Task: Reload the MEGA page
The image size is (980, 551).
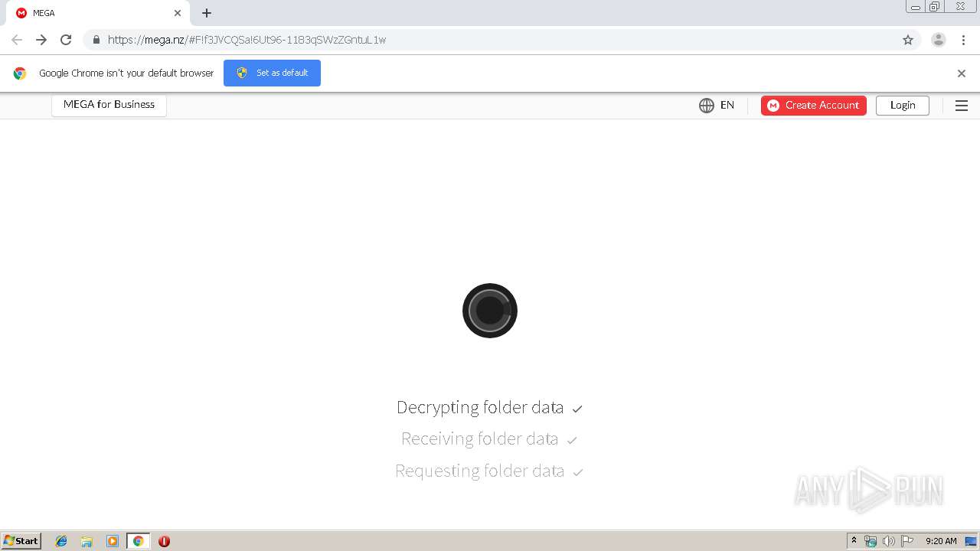Action: (x=66, y=40)
